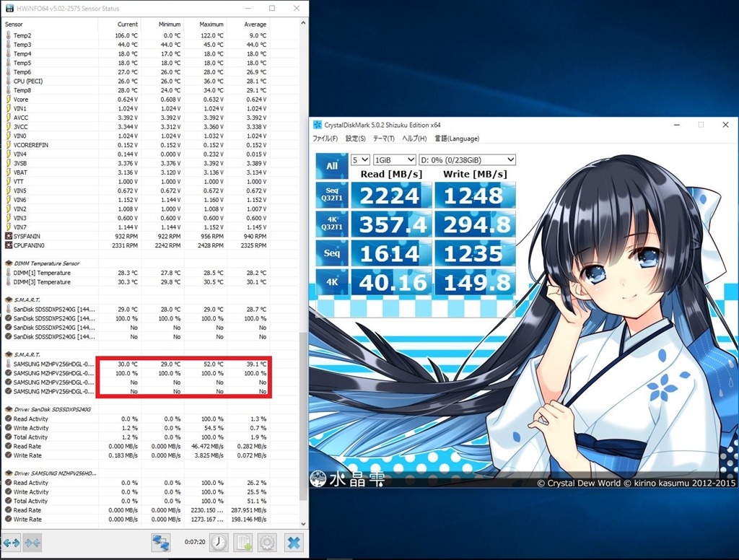Click the DIMM Temperature Sensor group icon
739x560 pixels.
pyautogui.click(x=8, y=263)
